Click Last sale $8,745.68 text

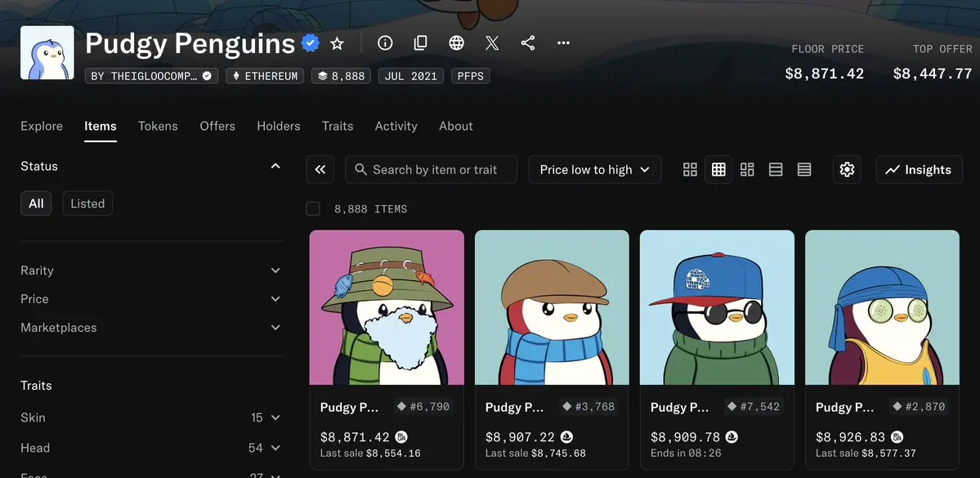[535, 453]
